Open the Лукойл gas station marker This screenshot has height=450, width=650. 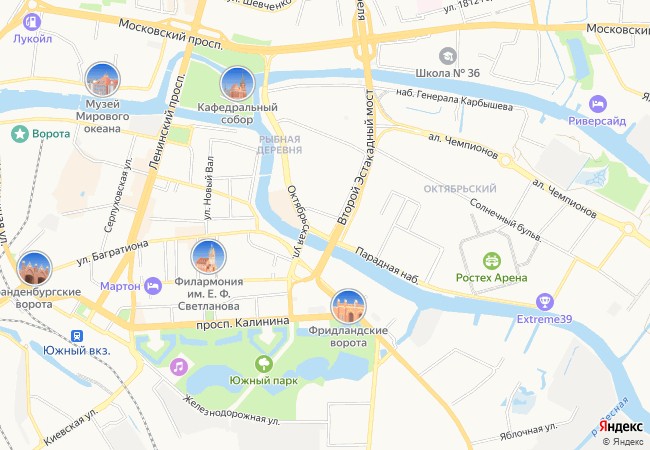tap(32, 22)
